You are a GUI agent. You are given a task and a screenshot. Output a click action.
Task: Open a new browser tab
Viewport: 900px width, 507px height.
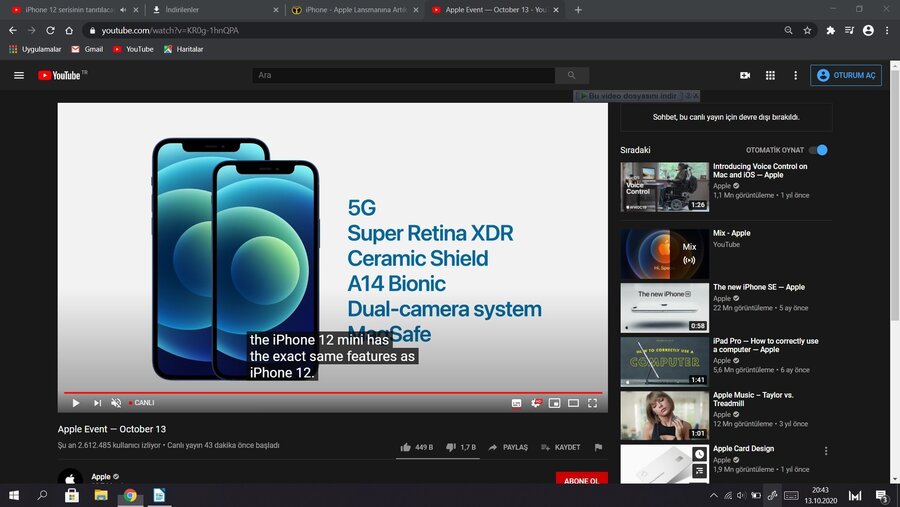pos(578,10)
